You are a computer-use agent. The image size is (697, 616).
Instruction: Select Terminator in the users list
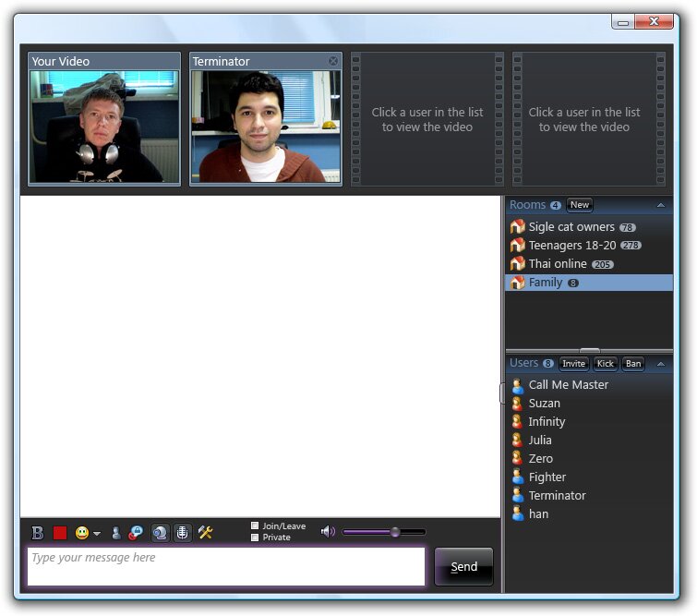(x=589, y=495)
